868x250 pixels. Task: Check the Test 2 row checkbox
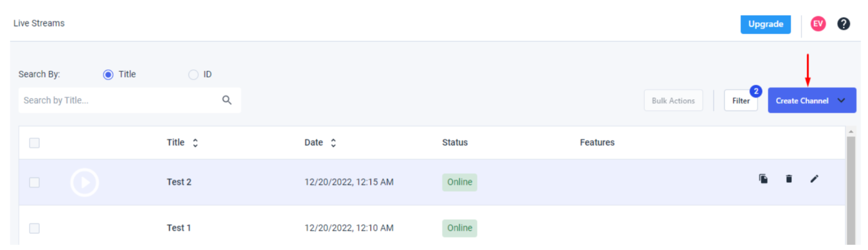point(34,182)
